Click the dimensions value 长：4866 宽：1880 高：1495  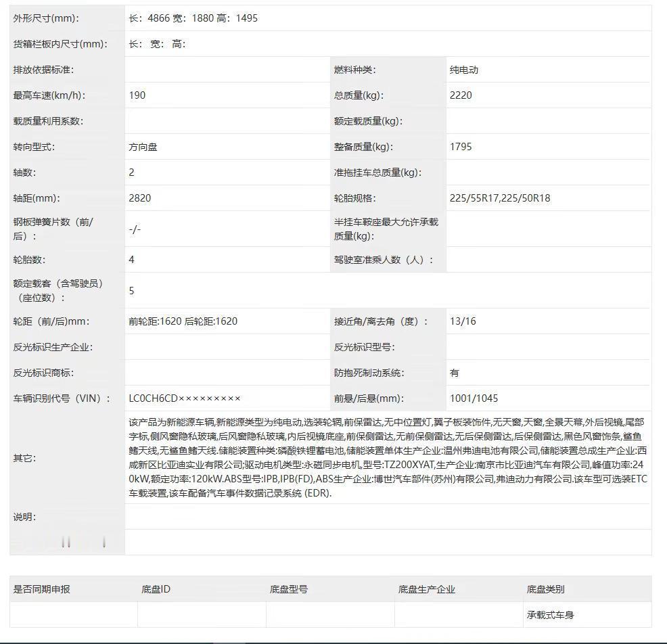click(193, 18)
